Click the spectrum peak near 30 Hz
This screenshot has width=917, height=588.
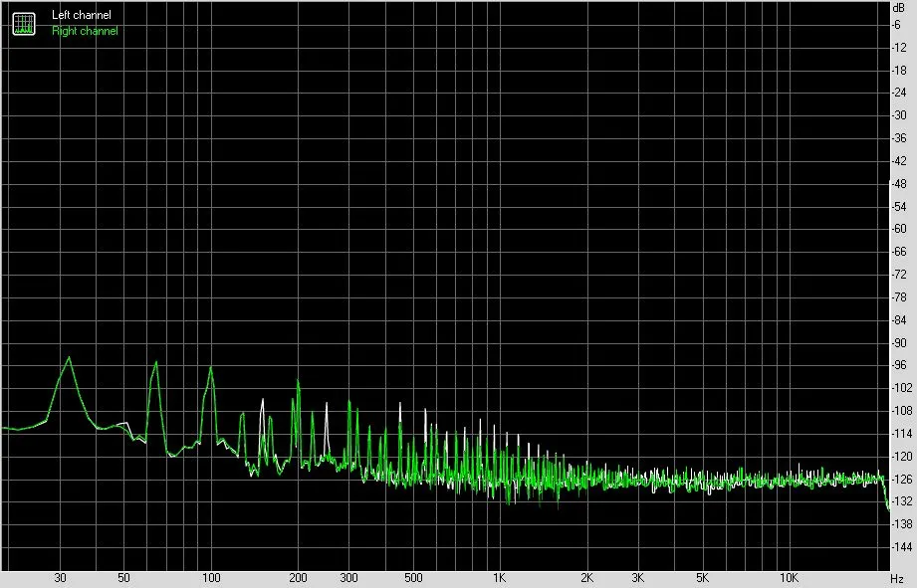click(x=69, y=358)
